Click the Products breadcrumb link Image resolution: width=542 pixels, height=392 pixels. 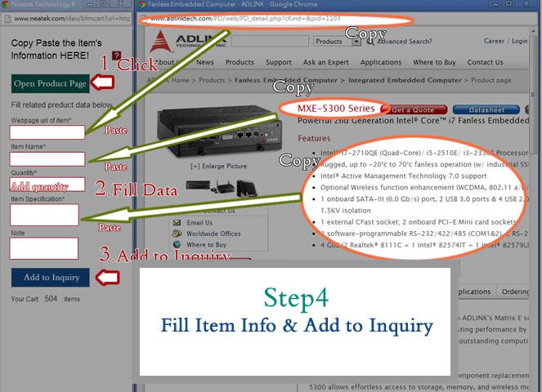coord(212,80)
